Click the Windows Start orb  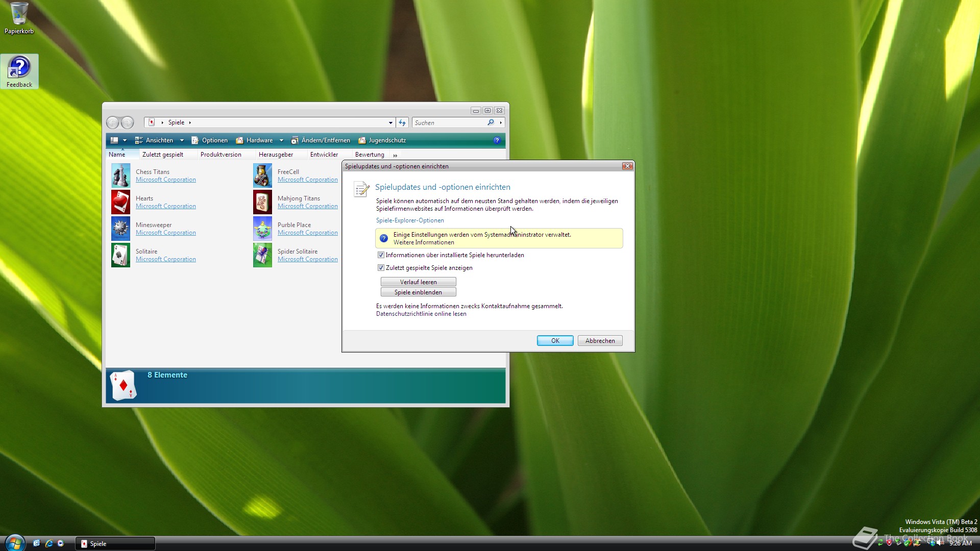(15, 543)
